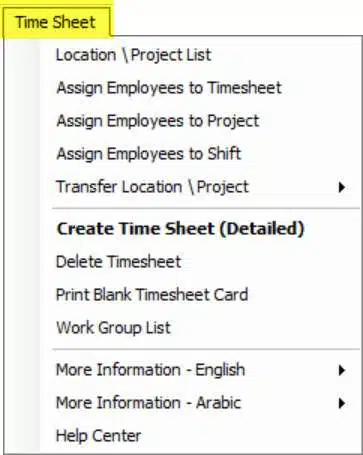Select Transfer Location \ Project menu label
The height and width of the screenshot is (455, 363).
point(152,187)
